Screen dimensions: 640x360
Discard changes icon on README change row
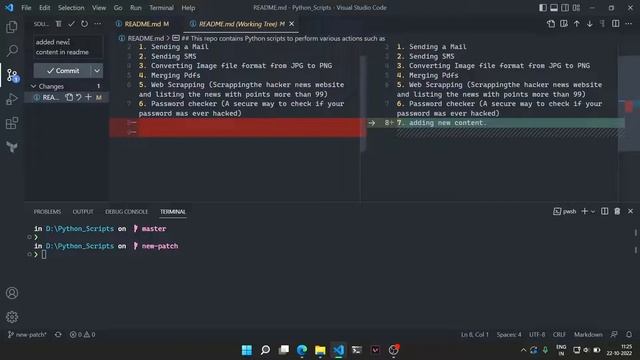click(x=78, y=98)
